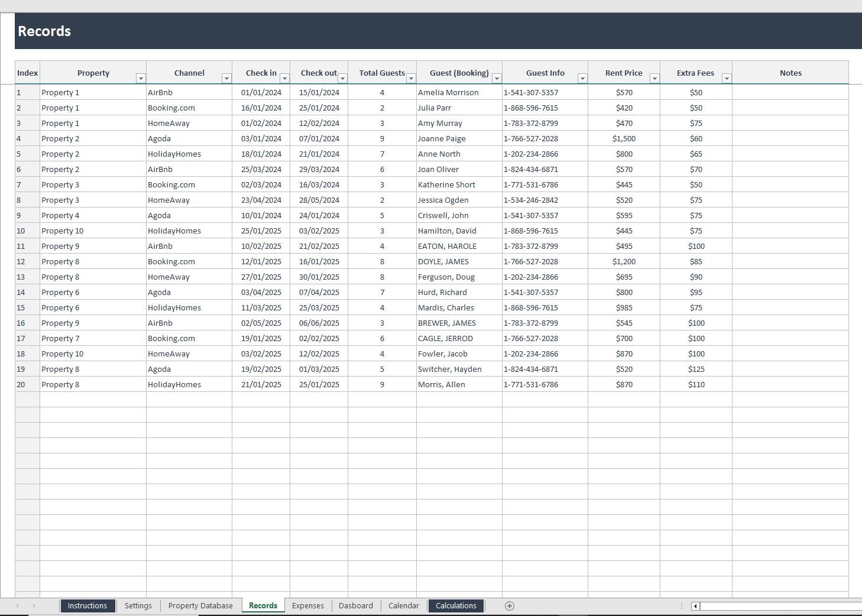Open Guest (Booking) filter dropdown
862x616 pixels.
pos(497,79)
